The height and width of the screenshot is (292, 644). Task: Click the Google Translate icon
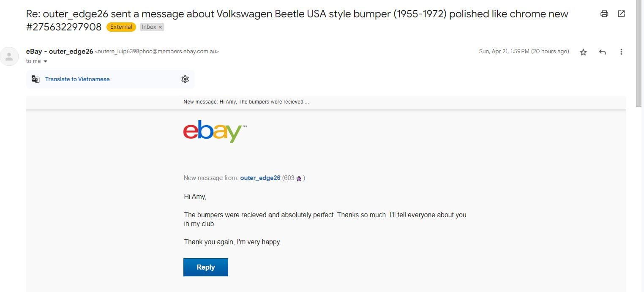pyautogui.click(x=36, y=79)
